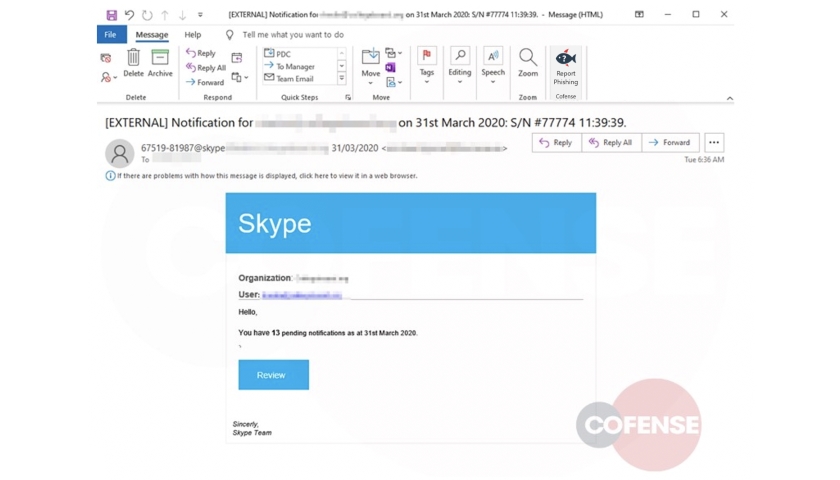Save the message with the floppy disk icon

[111, 15]
